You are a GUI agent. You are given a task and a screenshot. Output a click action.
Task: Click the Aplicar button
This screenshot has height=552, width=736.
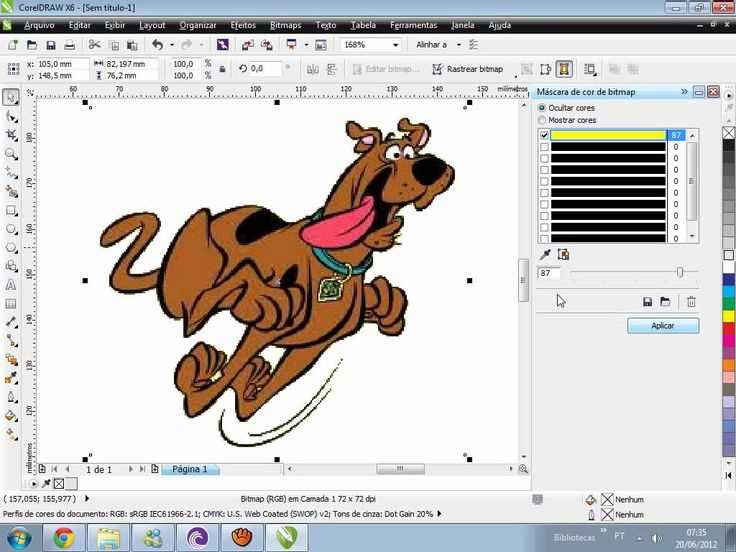tap(663, 326)
